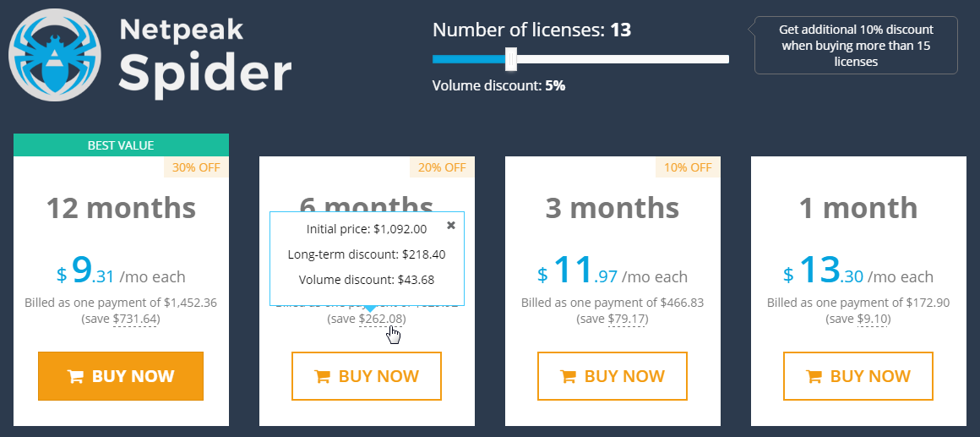980x437 pixels.
Task: Click cart icon on 6 months button
Action: click(322, 376)
